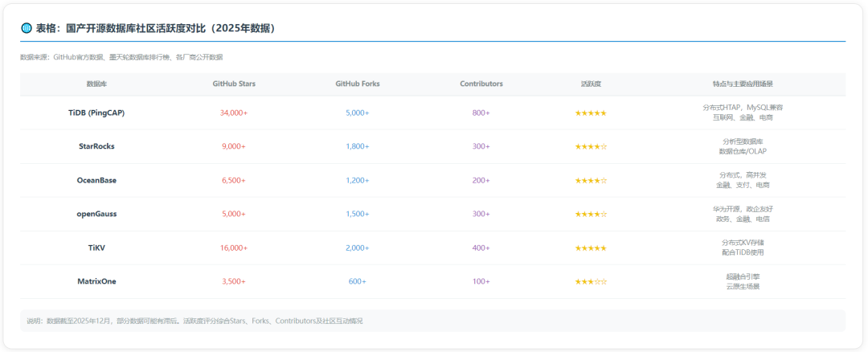Click the 6,500+ stars value
The height and width of the screenshot is (352, 868).
pos(234,181)
